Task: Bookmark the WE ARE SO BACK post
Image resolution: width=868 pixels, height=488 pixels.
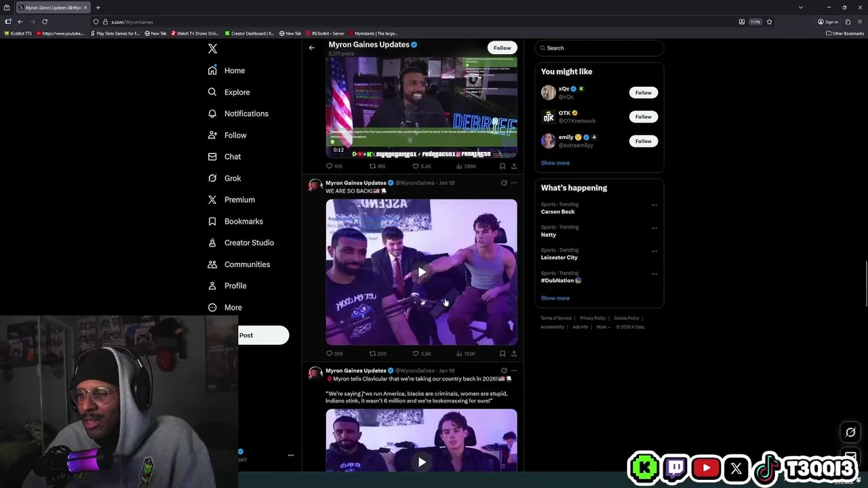Action: [x=502, y=354]
